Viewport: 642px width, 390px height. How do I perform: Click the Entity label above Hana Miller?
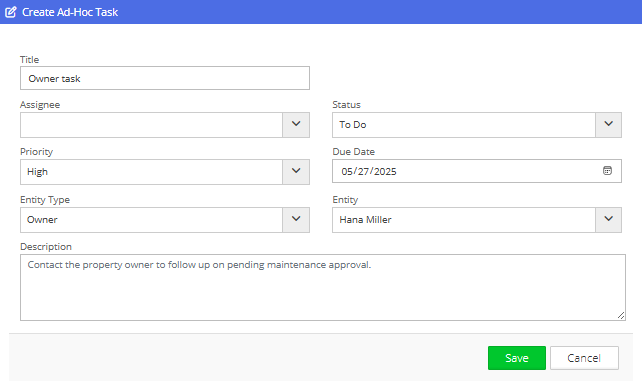coord(345,200)
